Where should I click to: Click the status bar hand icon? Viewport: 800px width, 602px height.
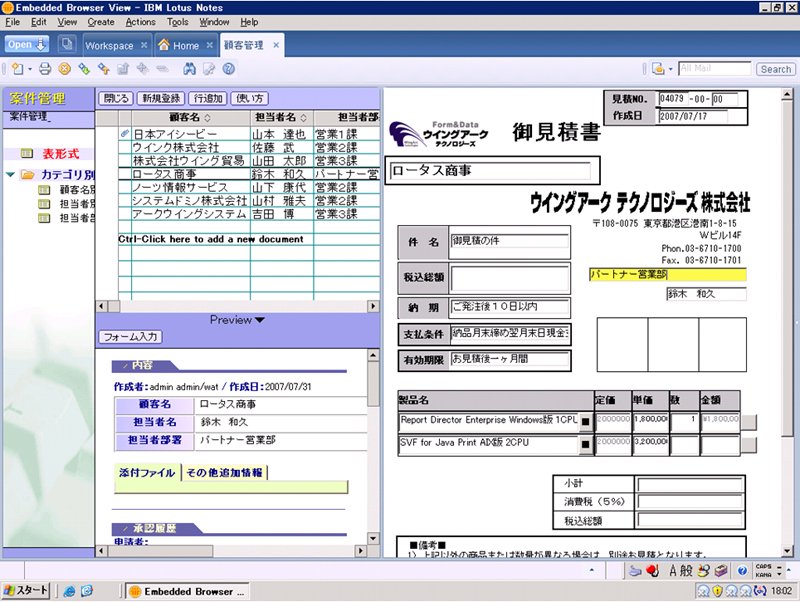[634, 570]
